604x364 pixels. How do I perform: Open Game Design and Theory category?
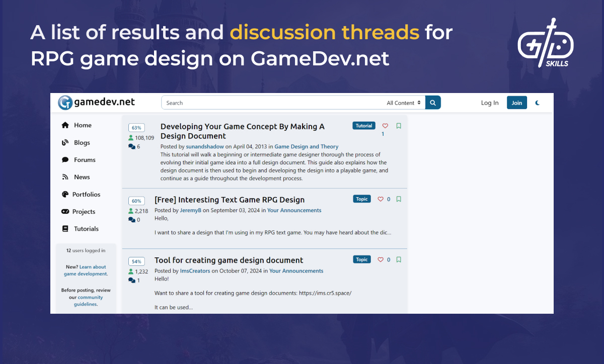[307, 147]
